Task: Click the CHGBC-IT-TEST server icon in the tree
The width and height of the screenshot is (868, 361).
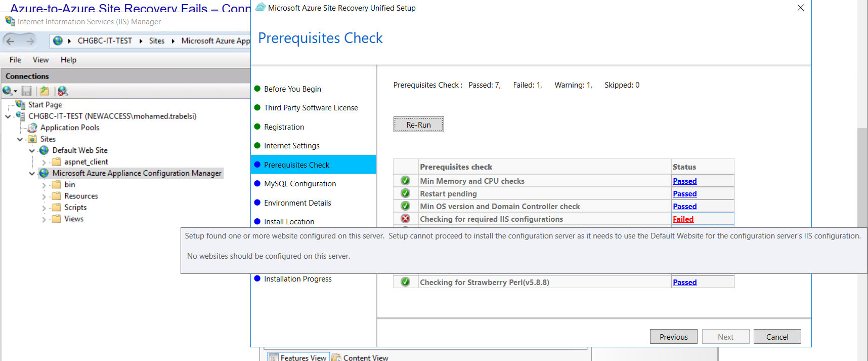Action: [x=21, y=116]
